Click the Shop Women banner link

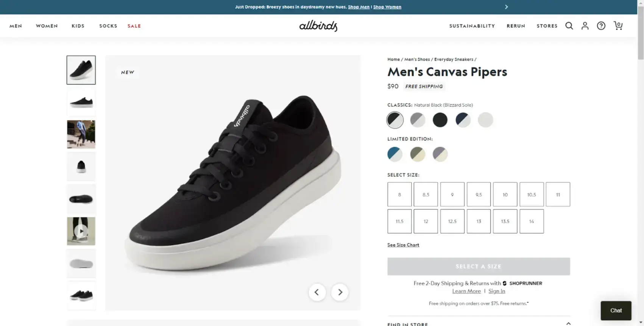coord(387,6)
